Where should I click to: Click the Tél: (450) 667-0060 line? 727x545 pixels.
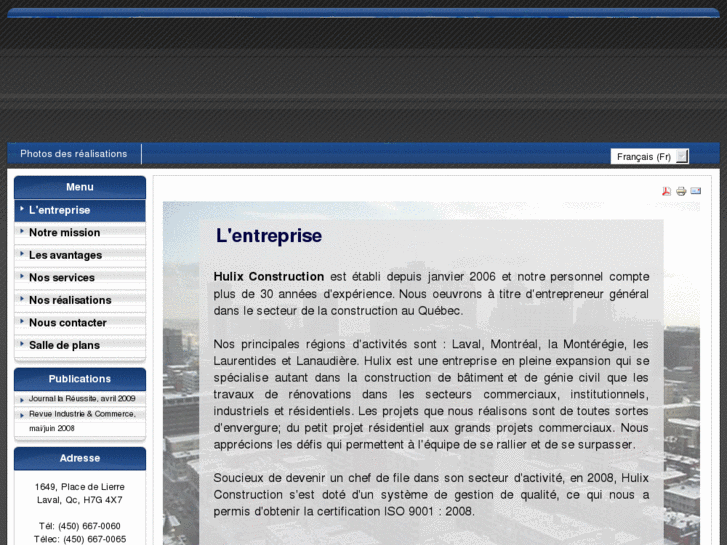pos(80,526)
